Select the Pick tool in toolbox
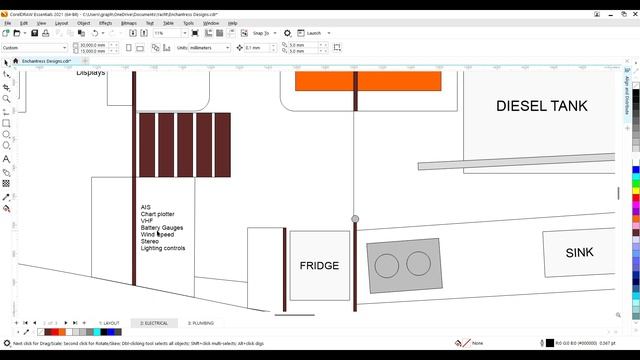The height and width of the screenshot is (360, 640). coord(6,63)
